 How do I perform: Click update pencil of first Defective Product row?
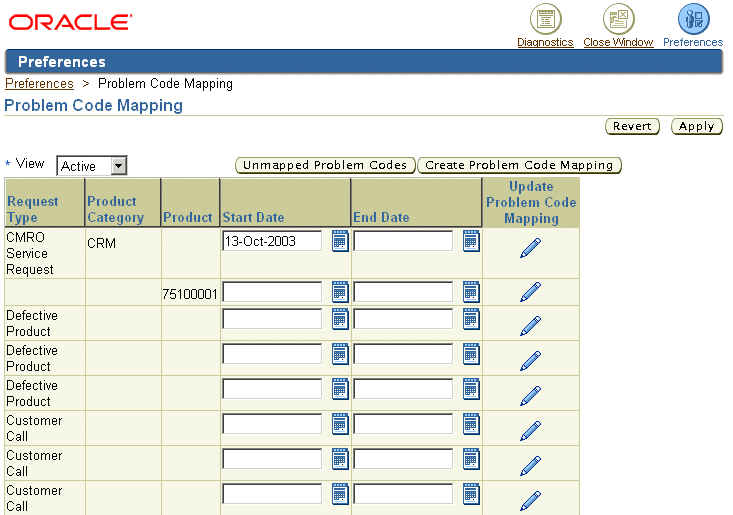point(531,326)
